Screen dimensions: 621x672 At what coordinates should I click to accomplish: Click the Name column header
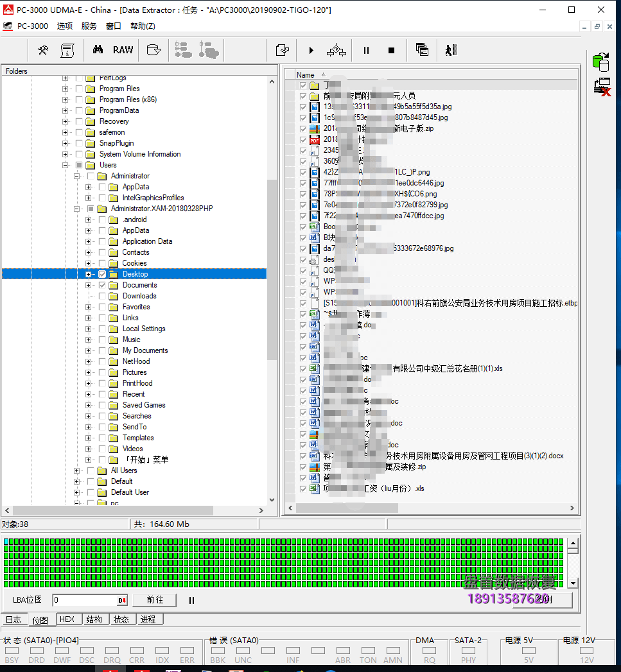(x=305, y=74)
